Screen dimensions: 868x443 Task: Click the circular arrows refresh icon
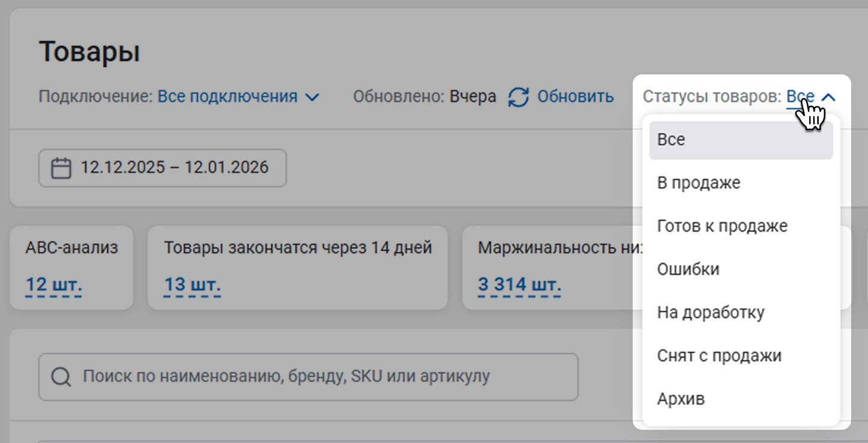[x=519, y=97]
